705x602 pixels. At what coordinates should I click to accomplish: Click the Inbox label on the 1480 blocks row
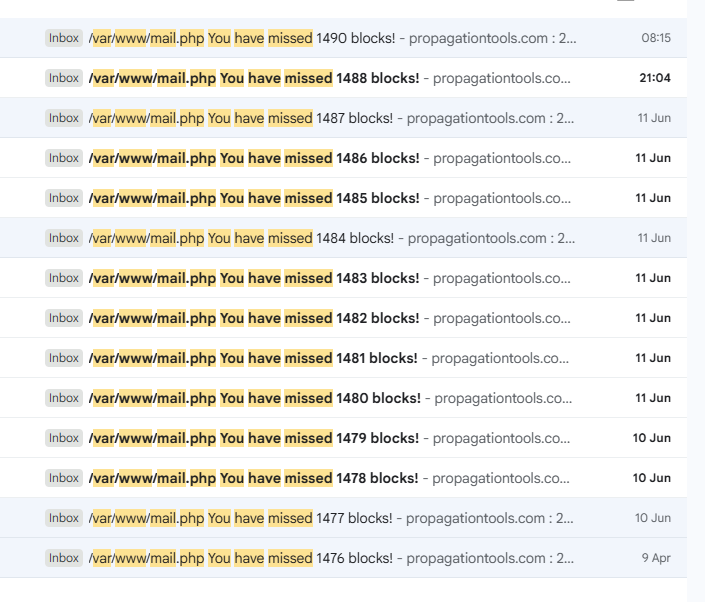click(x=64, y=398)
